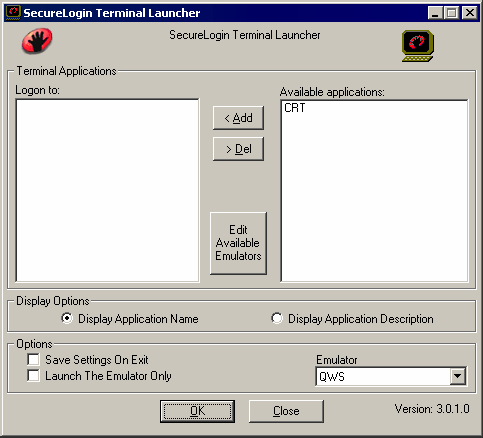The image size is (483, 438).
Task: Click the Close button at the bottom
Action: [286, 411]
